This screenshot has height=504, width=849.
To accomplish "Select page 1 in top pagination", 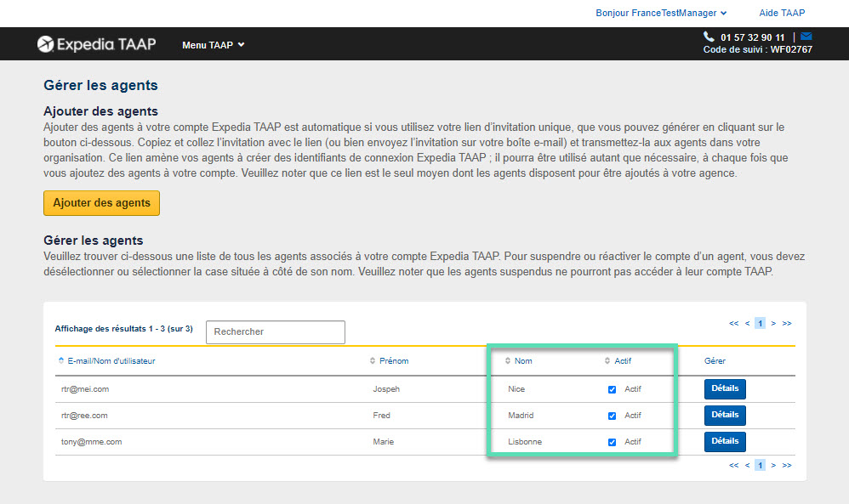I will point(760,323).
